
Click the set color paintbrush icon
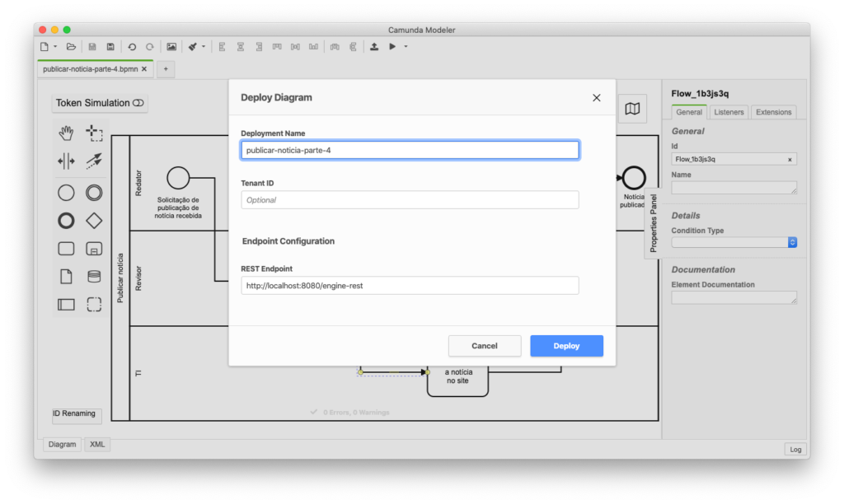click(x=193, y=47)
